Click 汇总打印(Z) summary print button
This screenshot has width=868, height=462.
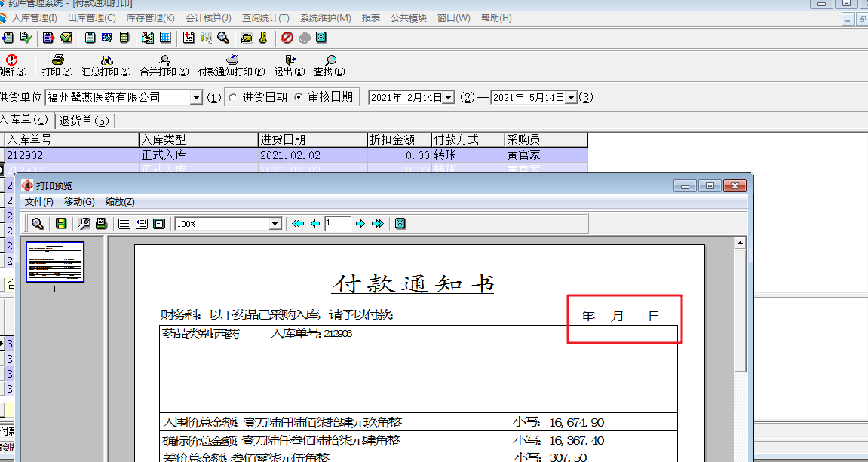[106, 66]
